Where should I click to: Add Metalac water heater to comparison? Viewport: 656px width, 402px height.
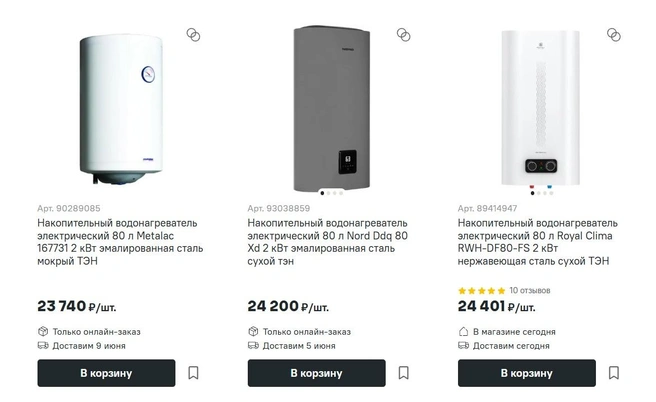193,35
